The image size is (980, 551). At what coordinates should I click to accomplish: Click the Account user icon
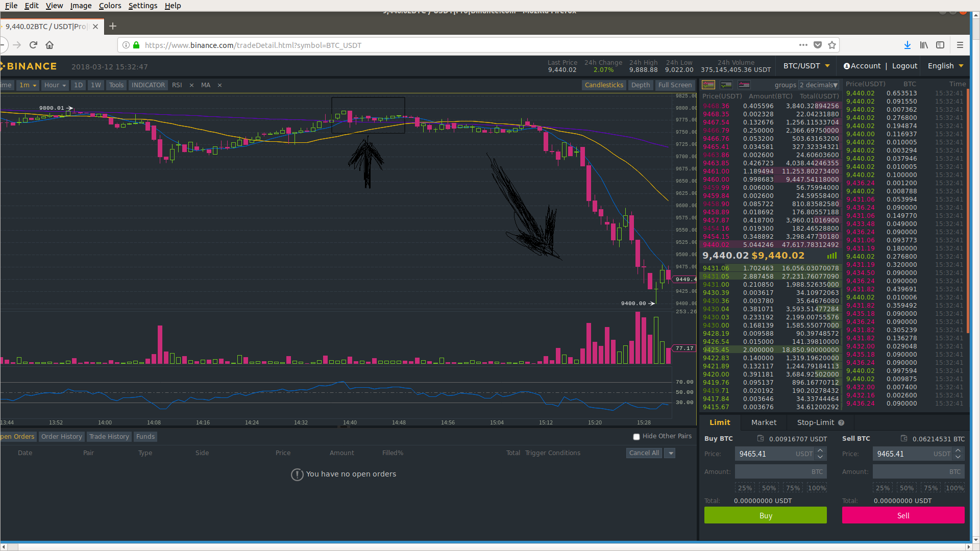(x=847, y=66)
